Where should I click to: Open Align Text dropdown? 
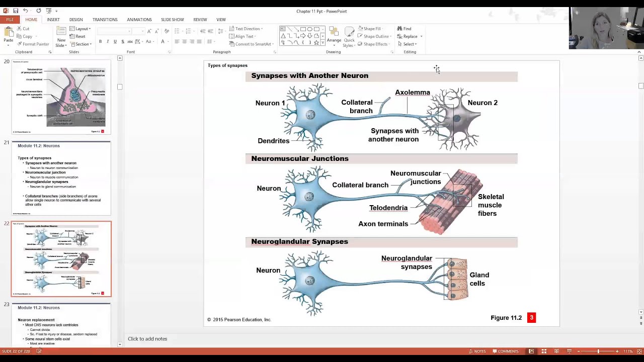[243, 36]
